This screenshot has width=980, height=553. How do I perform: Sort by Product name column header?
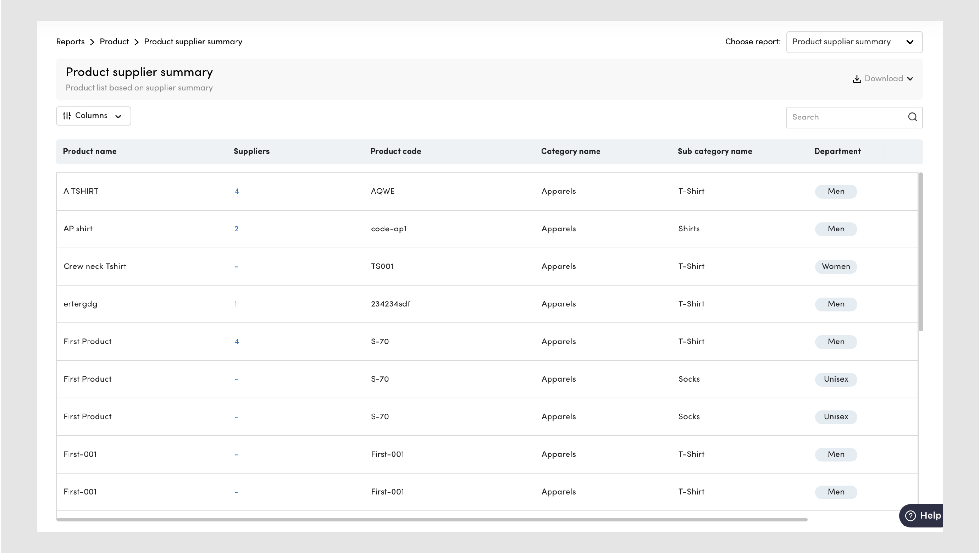click(x=89, y=151)
